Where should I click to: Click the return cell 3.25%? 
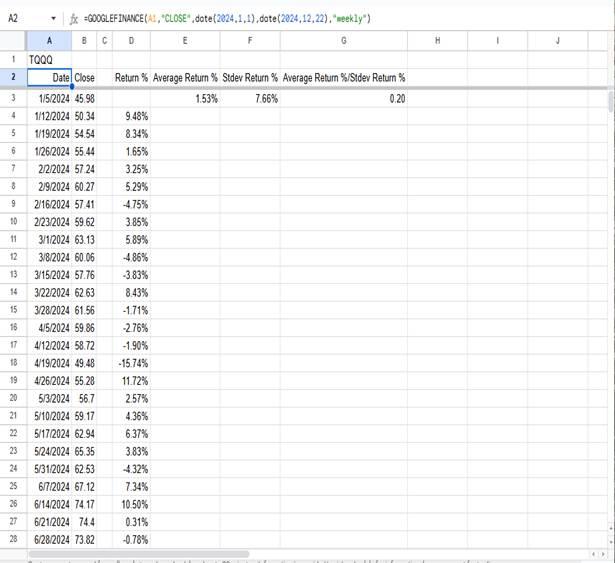click(x=131, y=169)
